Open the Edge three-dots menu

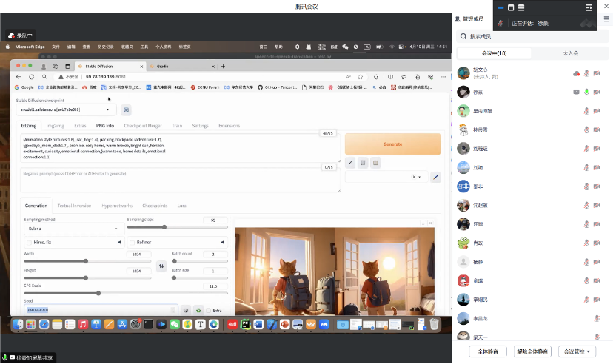443,77
